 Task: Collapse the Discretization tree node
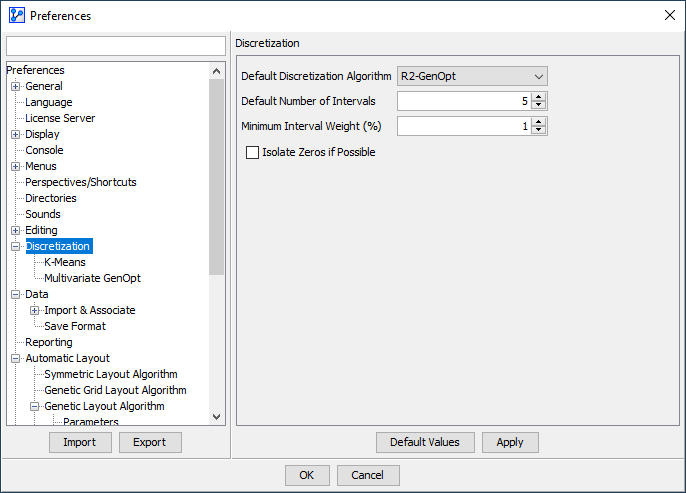pyautogui.click(x=15, y=246)
